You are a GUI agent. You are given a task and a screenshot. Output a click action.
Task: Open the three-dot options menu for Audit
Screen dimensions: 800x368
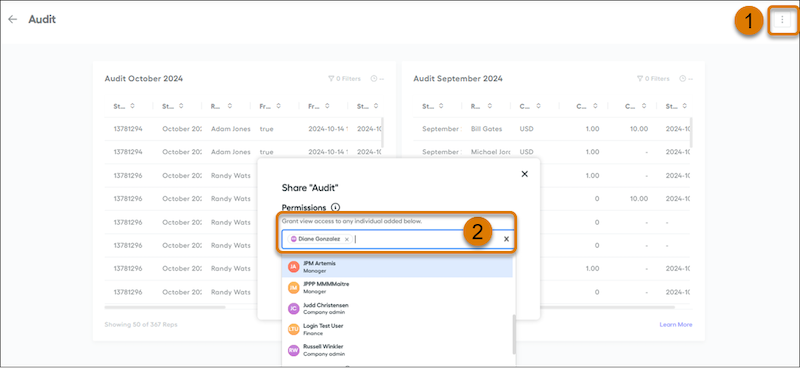point(782,20)
